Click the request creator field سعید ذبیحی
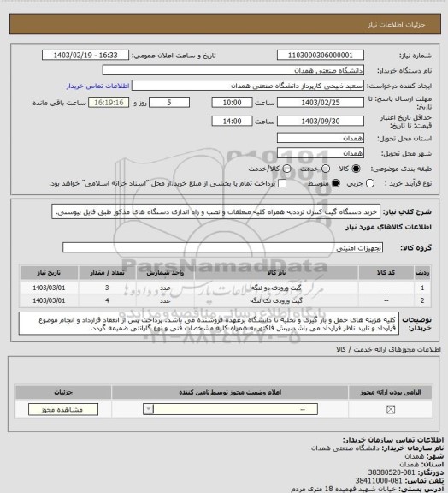Screen dimensions: 448x493 point(248,86)
